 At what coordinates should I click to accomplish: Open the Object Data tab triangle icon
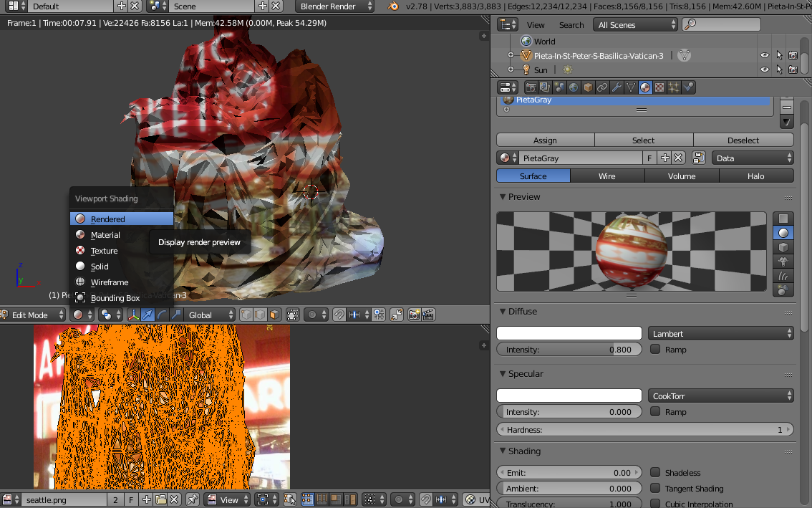(x=631, y=87)
